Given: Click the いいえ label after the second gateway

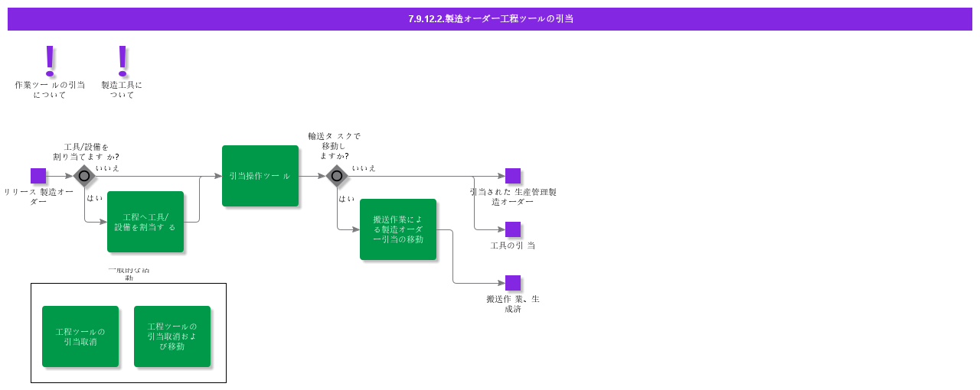Looking at the screenshot, I should [x=364, y=167].
